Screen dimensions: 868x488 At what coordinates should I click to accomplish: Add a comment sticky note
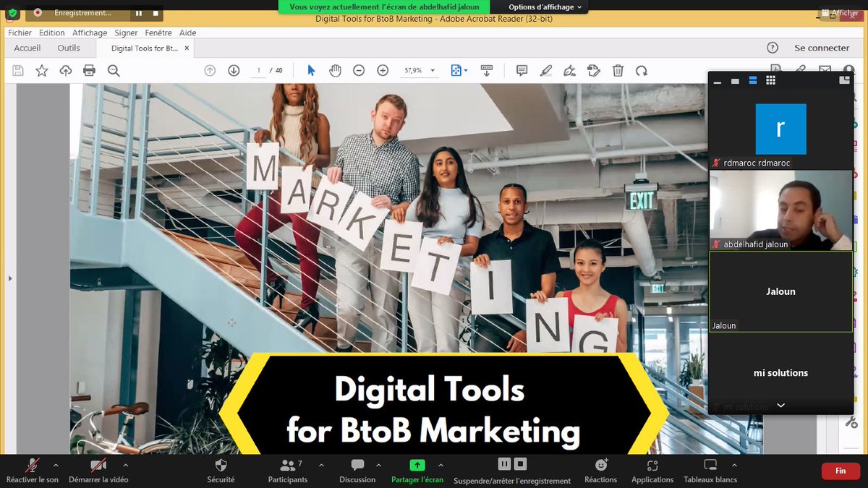[x=522, y=70]
